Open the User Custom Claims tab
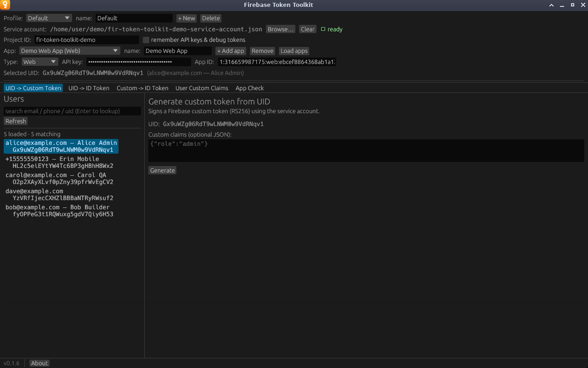The width and height of the screenshot is (588, 368). (202, 88)
